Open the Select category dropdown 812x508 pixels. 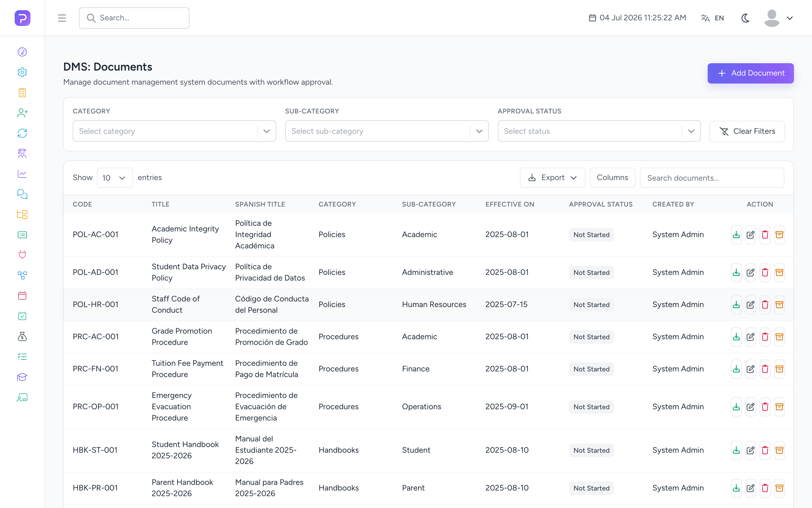coord(174,131)
